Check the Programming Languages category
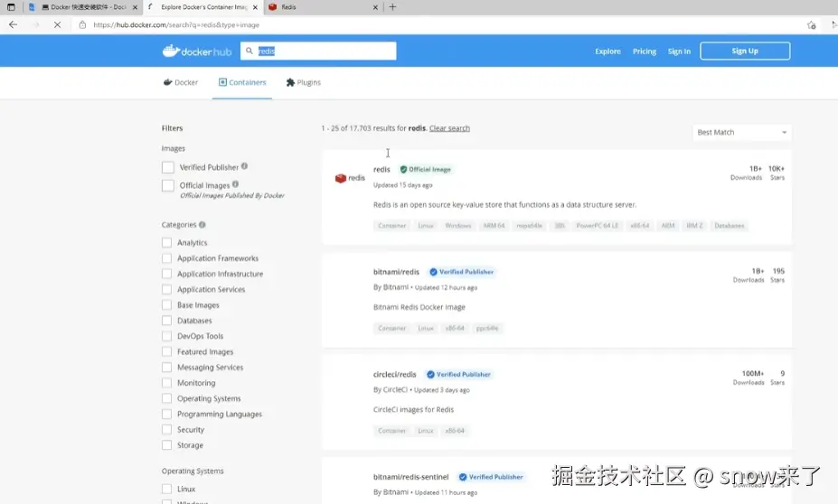The width and height of the screenshot is (838, 504). [166, 414]
